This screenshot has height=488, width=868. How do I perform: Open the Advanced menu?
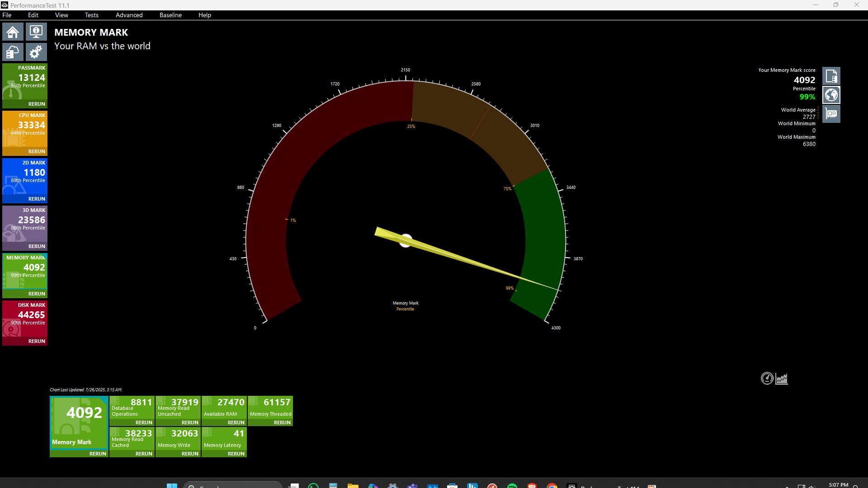129,15
